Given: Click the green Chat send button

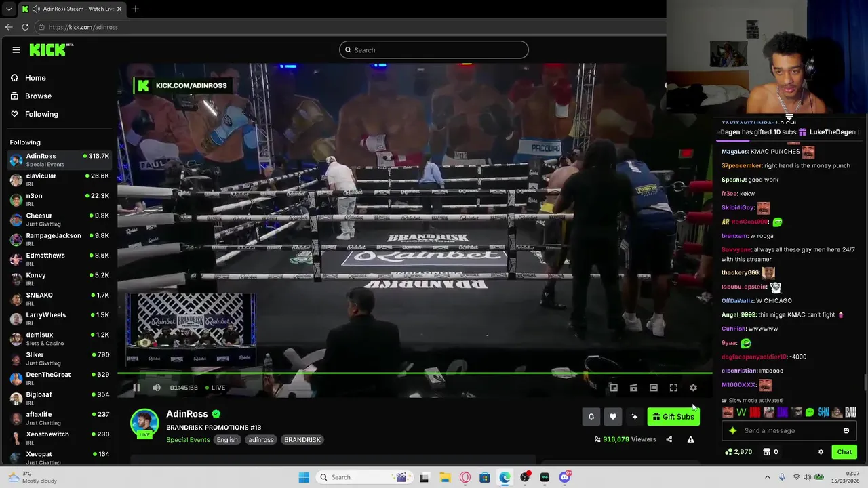Looking at the screenshot, I should [x=844, y=452].
